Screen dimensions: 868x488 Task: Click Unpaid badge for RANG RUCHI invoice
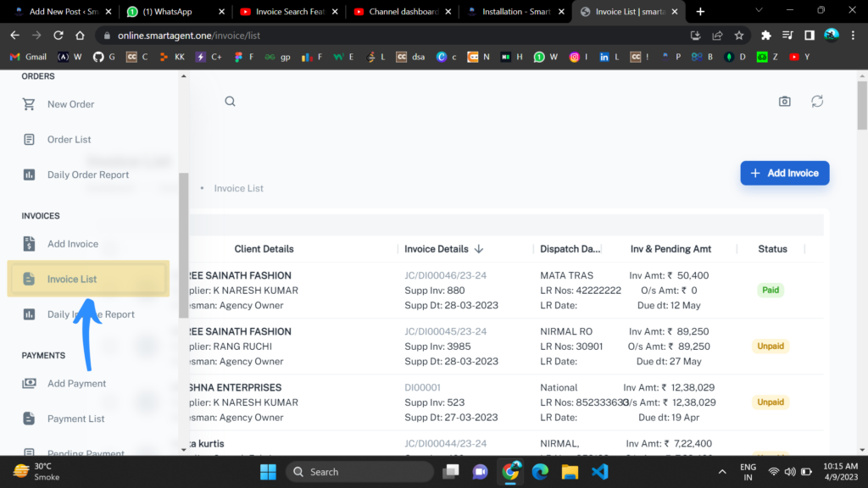pos(771,346)
